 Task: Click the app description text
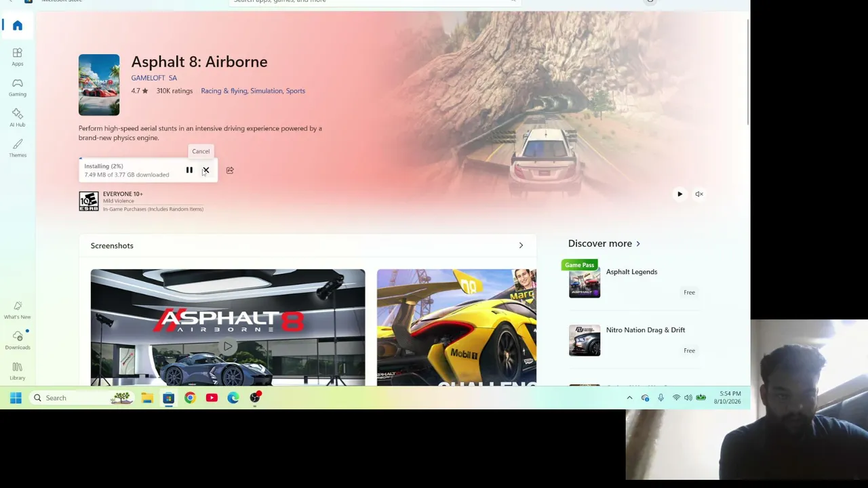click(200, 133)
